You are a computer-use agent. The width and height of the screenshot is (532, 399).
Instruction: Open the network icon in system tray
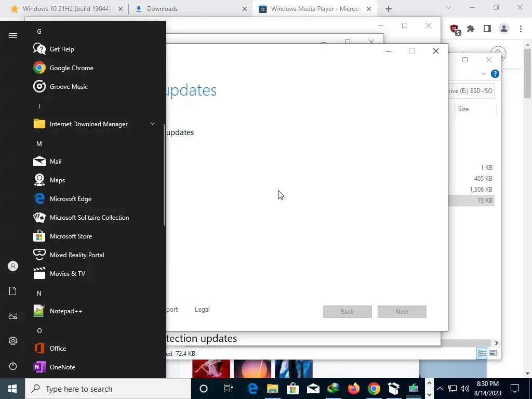(453, 389)
